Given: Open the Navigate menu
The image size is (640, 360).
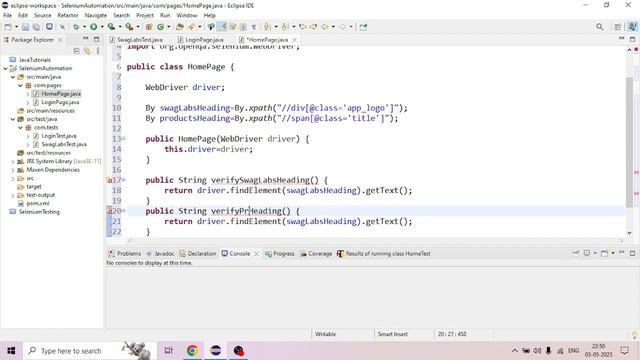Looking at the screenshot, I should pyautogui.click(x=96, y=15).
